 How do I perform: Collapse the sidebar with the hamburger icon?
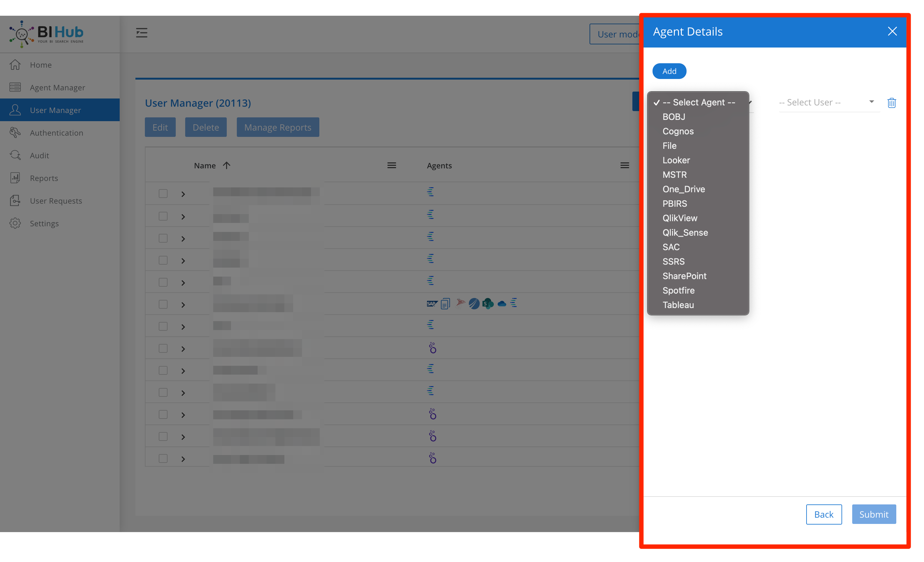[x=141, y=33]
